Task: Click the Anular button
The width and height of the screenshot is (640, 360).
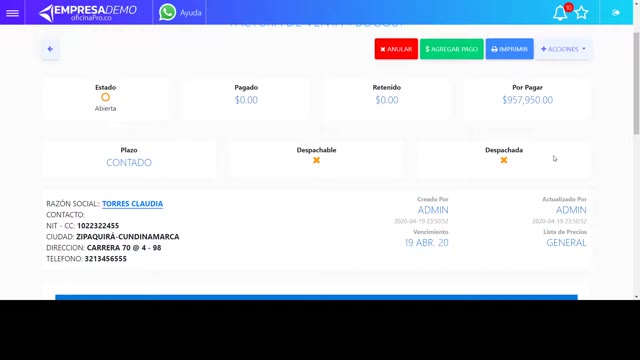Action: 396,49
